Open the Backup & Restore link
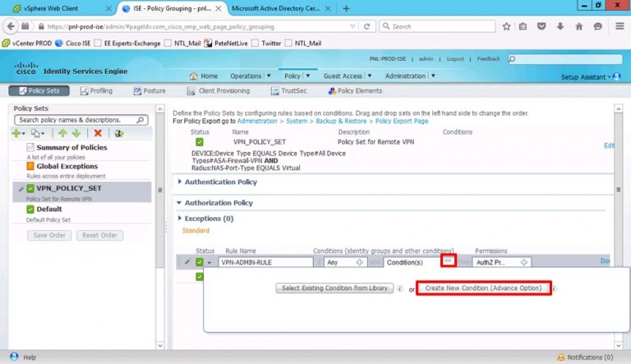 [341, 121]
